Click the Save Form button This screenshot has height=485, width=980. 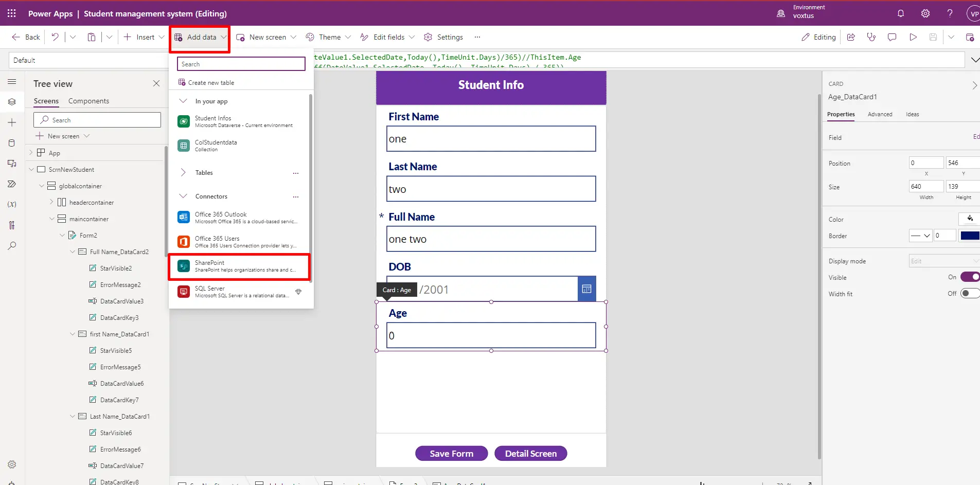point(451,453)
